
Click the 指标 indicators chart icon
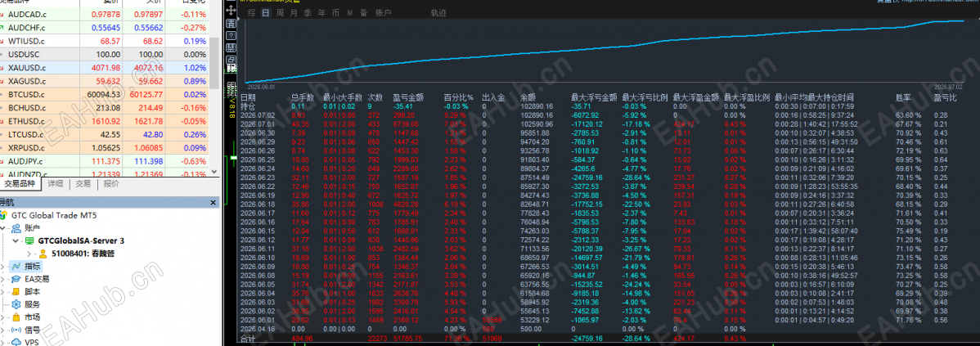click(x=16, y=266)
